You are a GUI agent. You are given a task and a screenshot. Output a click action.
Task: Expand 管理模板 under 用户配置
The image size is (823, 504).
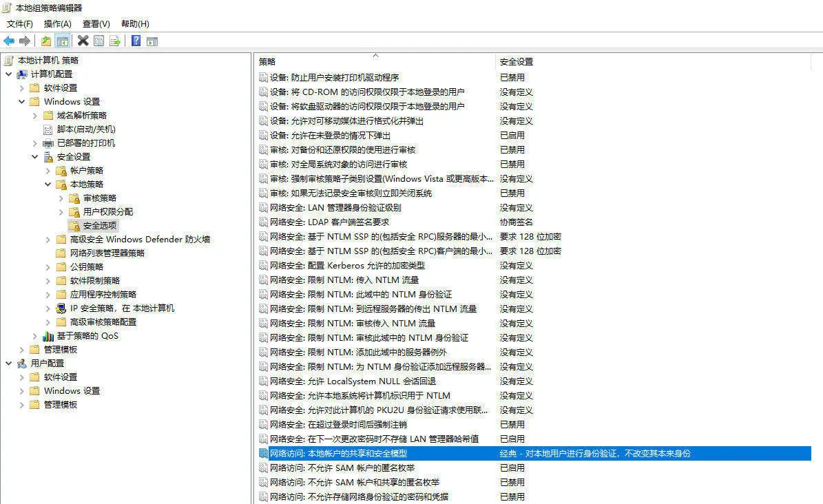(x=22, y=405)
